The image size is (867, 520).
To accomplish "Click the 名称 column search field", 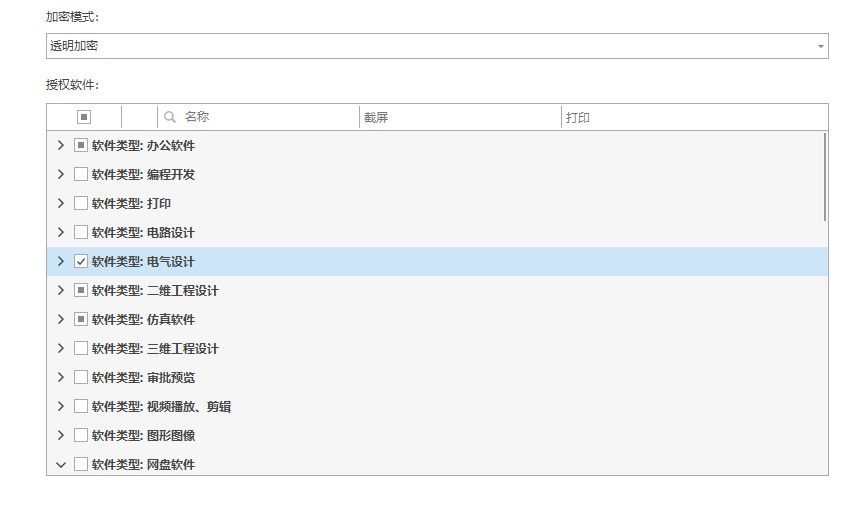I will coord(259,117).
